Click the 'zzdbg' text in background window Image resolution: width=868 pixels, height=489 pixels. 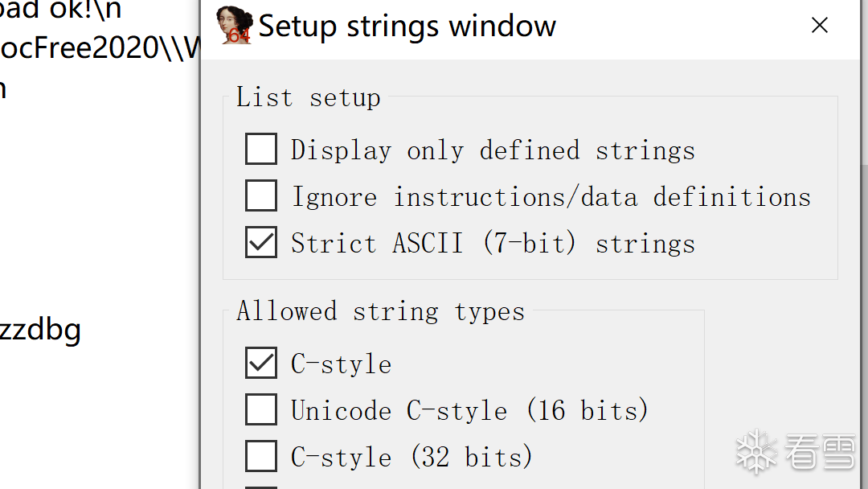tap(40, 329)
